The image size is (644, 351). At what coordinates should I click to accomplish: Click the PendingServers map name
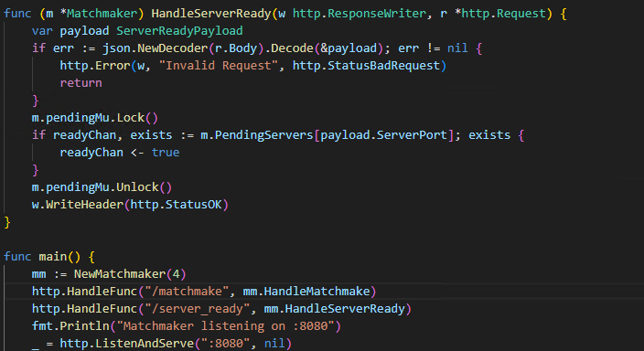click(264, 135)
